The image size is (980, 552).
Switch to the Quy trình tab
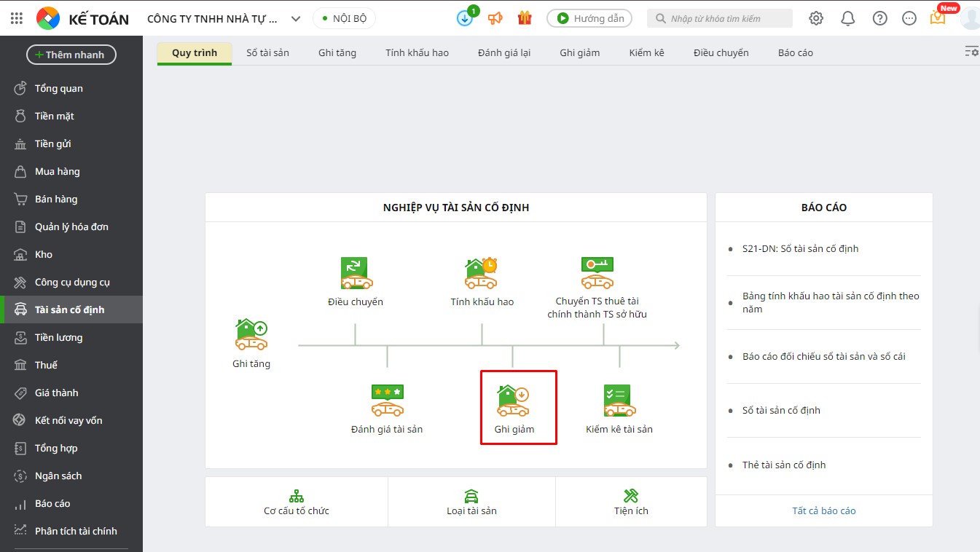pyautogui.click(x=195, y=53)
